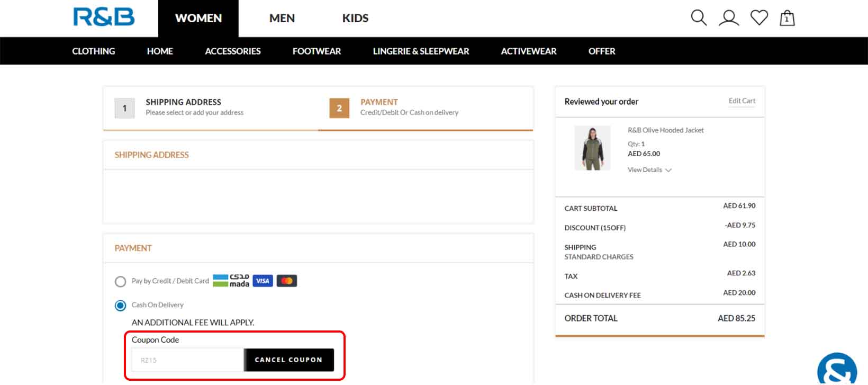The width and height of the screenshot is (868, 385).
Task: Click the CART SUBTOTAL label
Action: [591, 209]
